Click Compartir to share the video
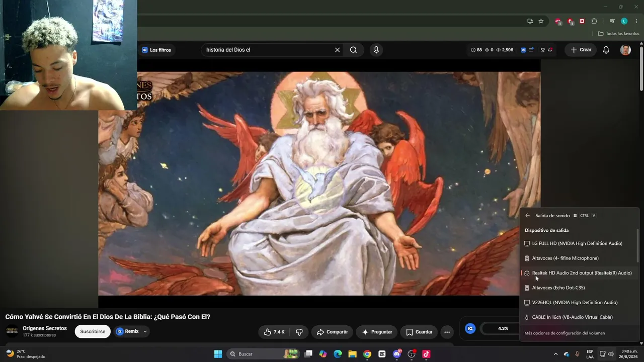 coord(332,332)
